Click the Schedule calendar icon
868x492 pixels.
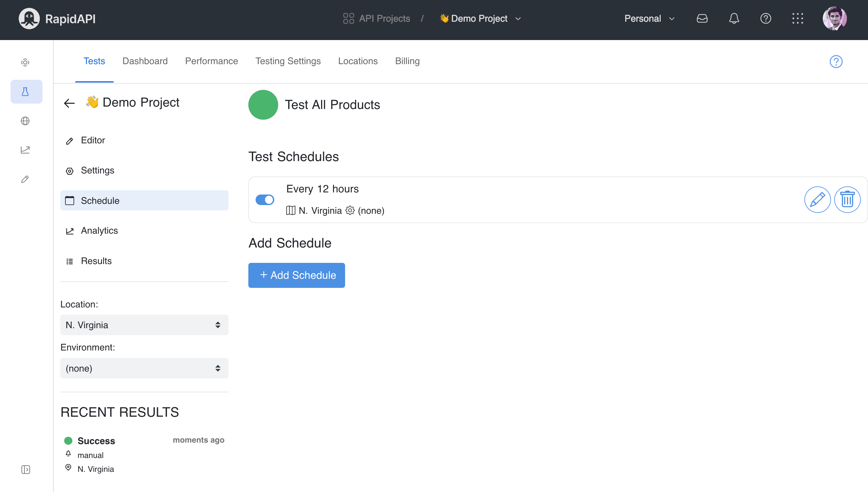pyautogui.click(x=70, y=201)
